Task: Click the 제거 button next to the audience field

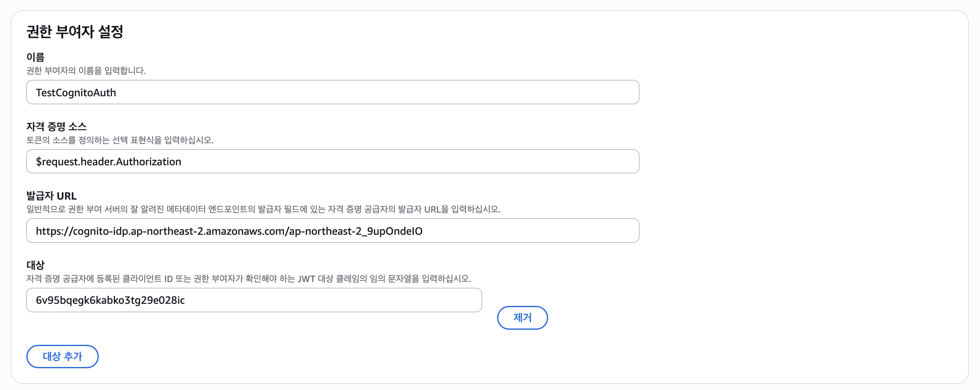Action: pyautogui.click(x=522, y=318)
